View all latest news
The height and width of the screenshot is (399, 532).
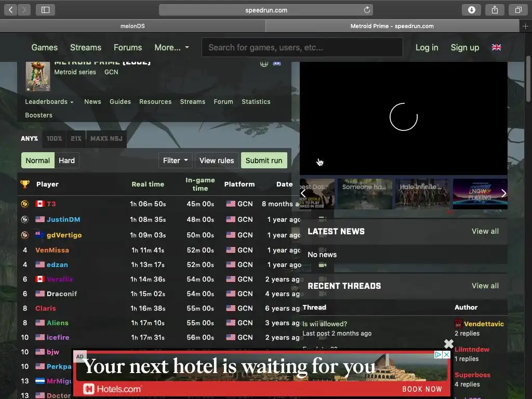tap(485, 231)
